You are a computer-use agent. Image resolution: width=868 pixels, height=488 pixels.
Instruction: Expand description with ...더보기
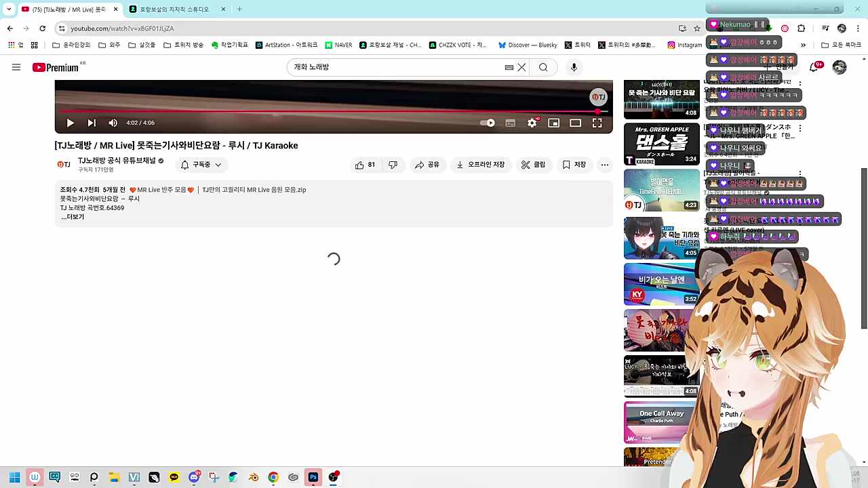coord(73,217)
